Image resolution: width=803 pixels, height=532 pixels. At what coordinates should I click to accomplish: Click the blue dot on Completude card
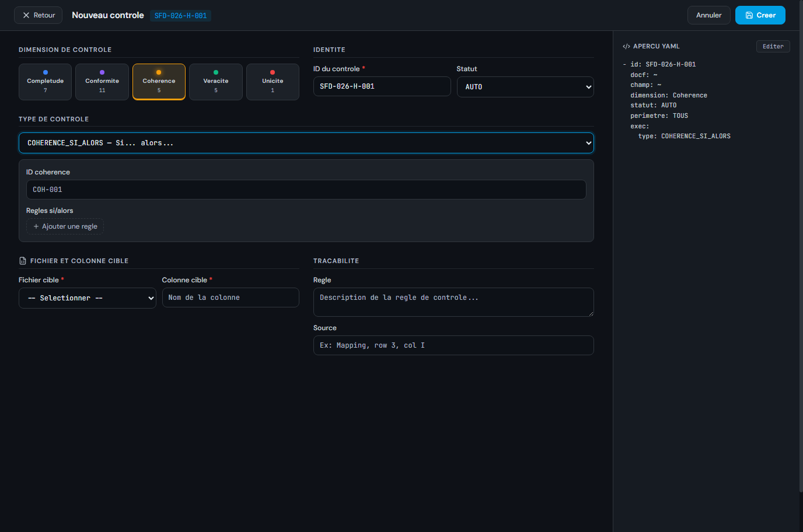pos(46,72)
